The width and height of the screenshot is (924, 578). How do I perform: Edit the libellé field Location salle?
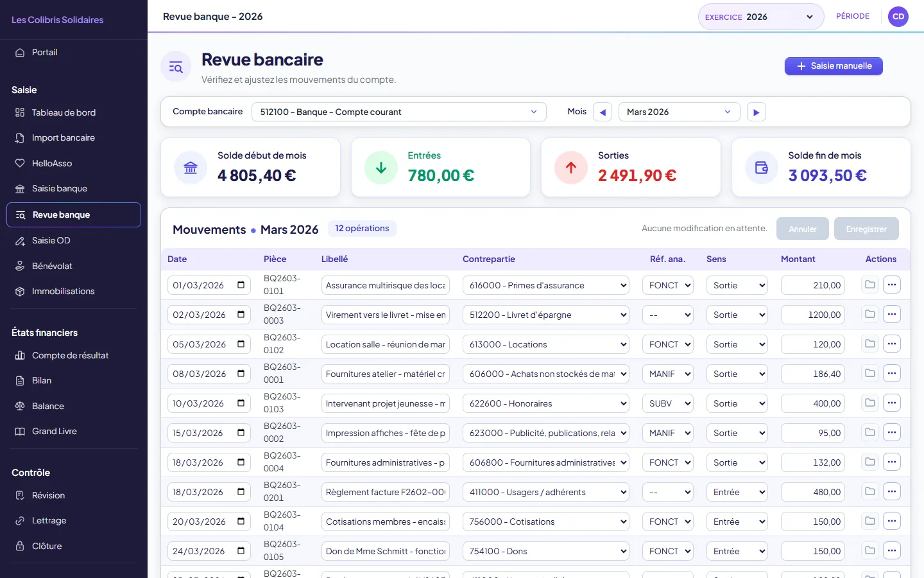[386, 344]
